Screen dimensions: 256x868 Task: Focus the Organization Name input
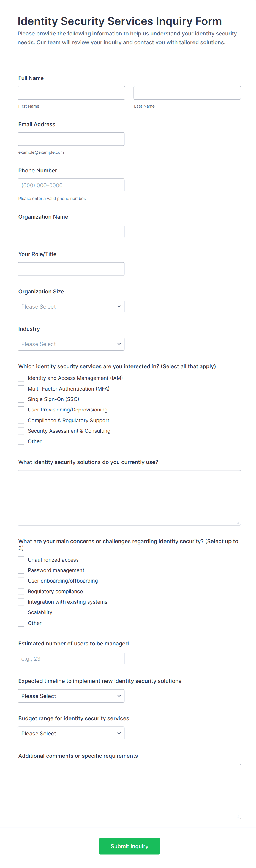(x=71, y=232)
